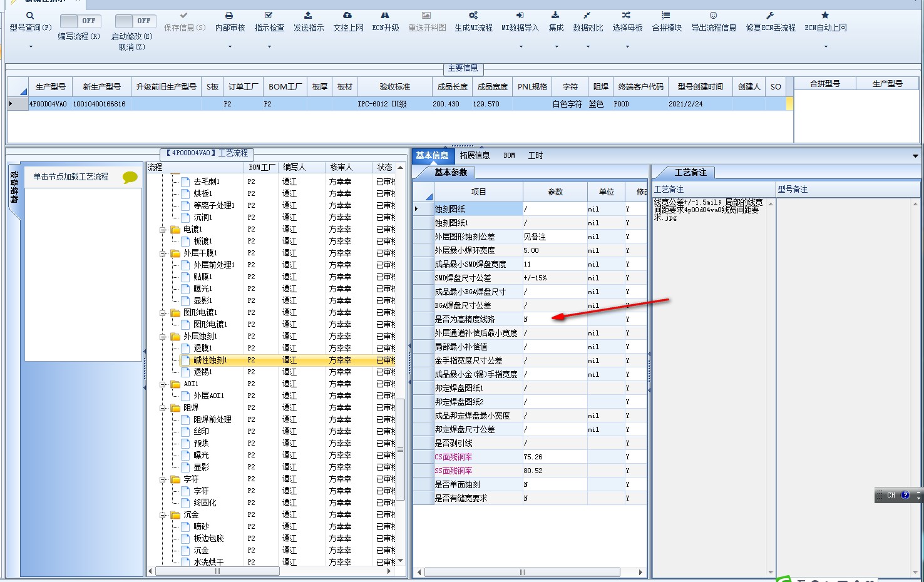The width and height of the screenshot is (924, 582).
Task: Click 文控上网 cloud upload icon
Action: coord(347,15)
